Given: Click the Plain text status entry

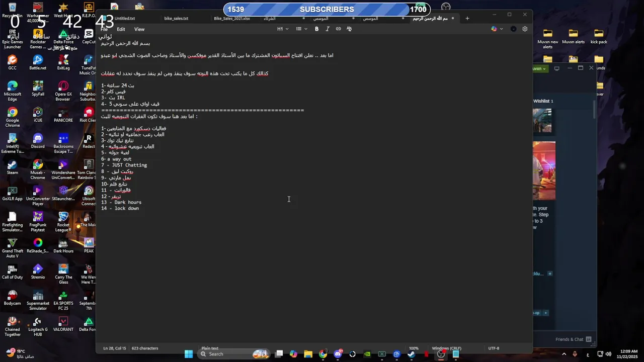Looking at the screenshot, I should pyautogui.click(x=210, y=348).
